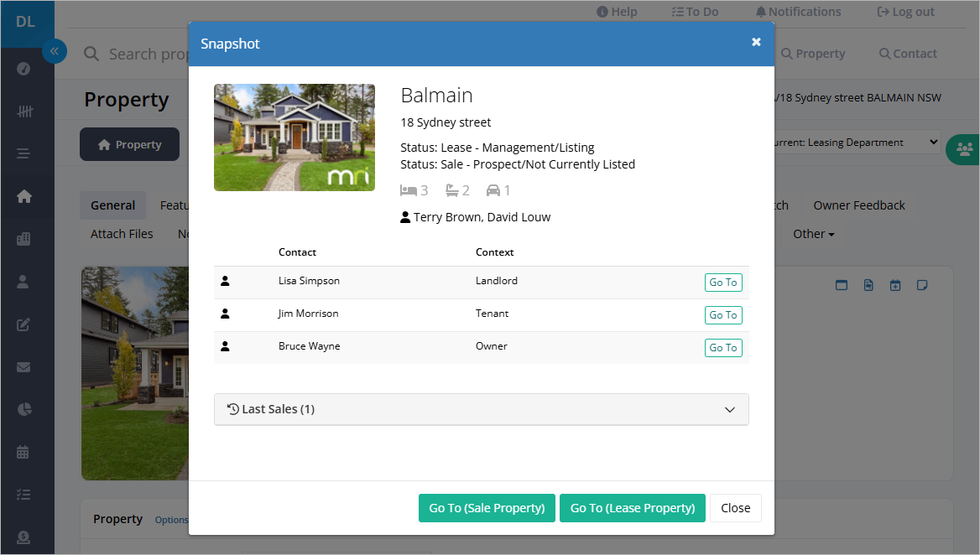The width and height of the screenshot is (980, 555).
Task: Select the General tab
Action: 112,205
